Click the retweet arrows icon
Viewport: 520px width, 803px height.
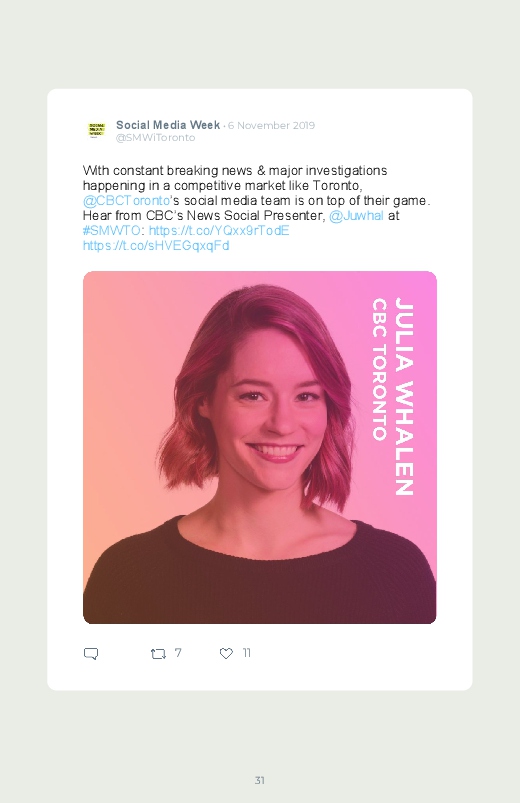[x=158, y=653]
